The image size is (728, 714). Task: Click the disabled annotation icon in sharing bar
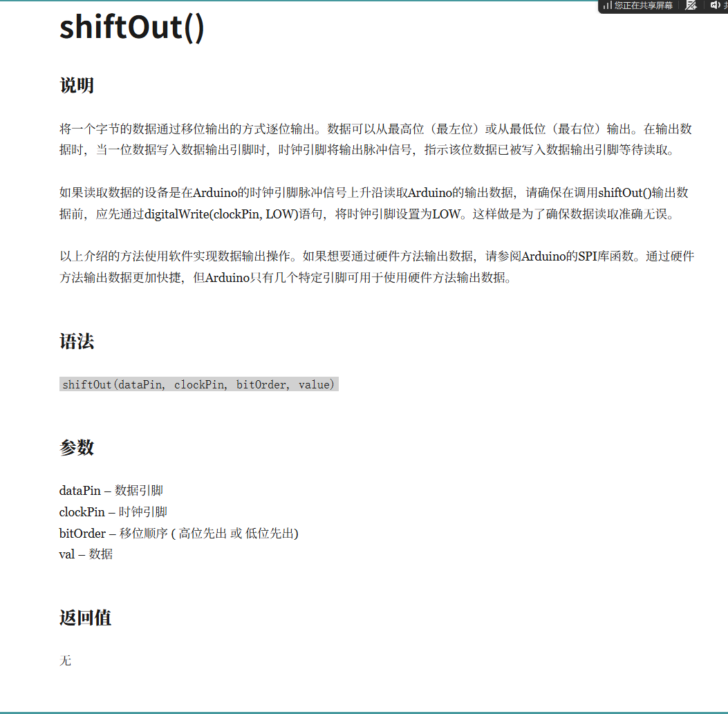(x=691, y=6)
